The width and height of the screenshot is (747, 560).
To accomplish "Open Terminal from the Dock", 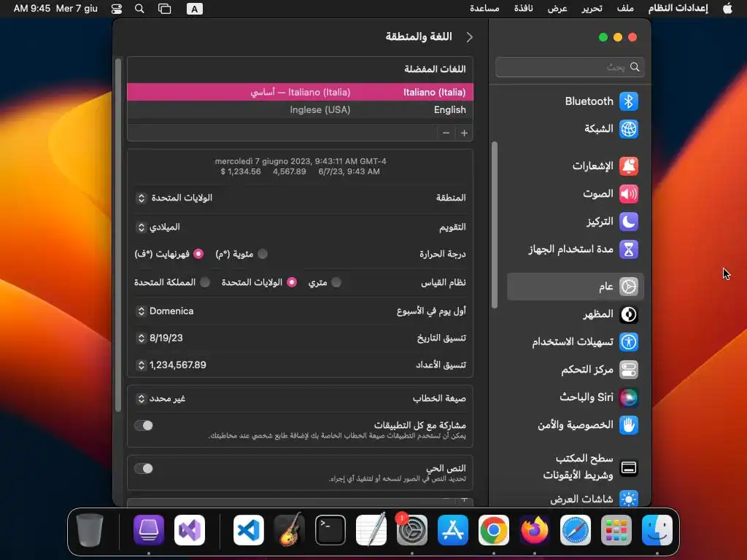I will coord(330,530).
